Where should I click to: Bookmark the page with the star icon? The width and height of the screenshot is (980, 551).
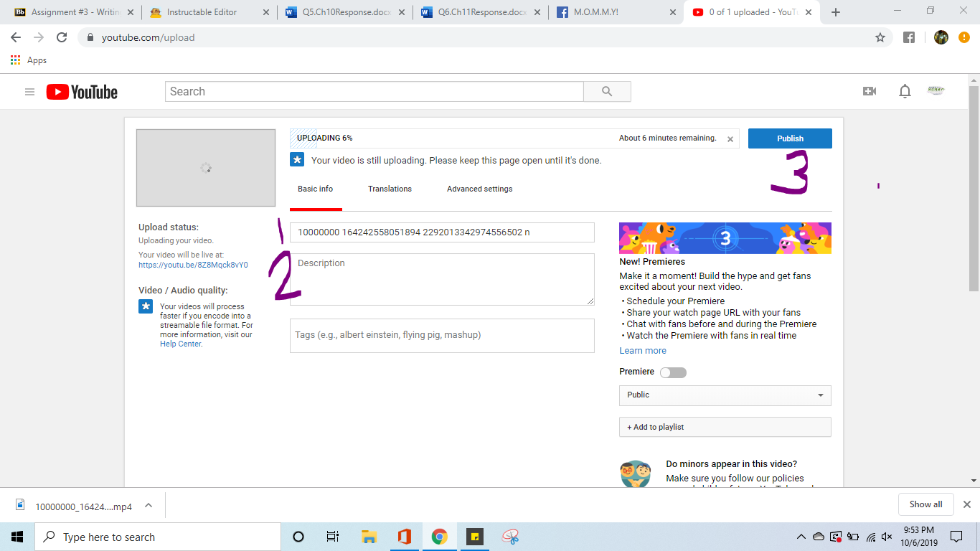pyautogui.click(x=880, y=37)
